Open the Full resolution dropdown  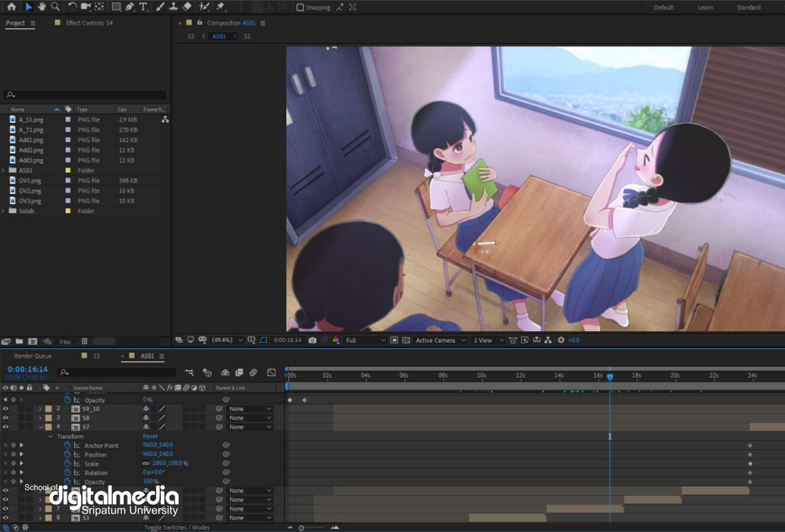click(x=366, y=340)
